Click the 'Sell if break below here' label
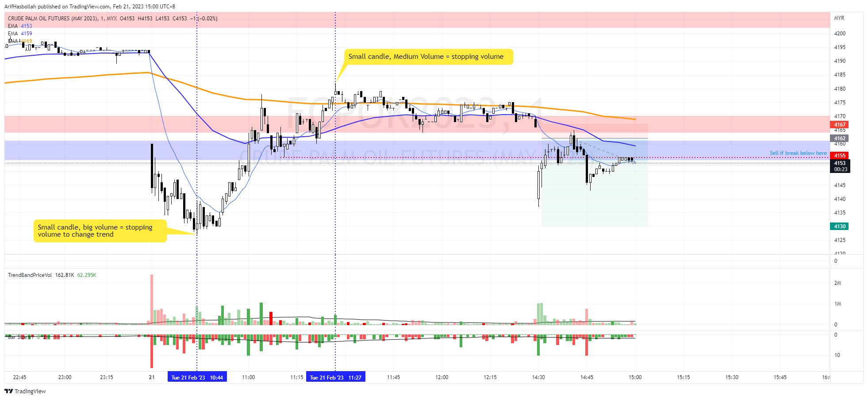This screenshot has height=399, width=868. 798,153
